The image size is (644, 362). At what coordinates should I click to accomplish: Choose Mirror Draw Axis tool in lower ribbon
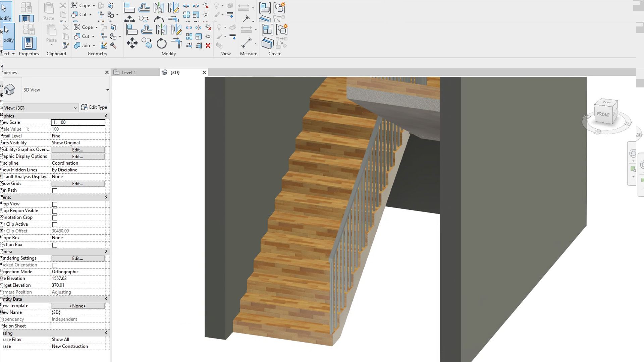pyautogui.click(x=176, y=30)
